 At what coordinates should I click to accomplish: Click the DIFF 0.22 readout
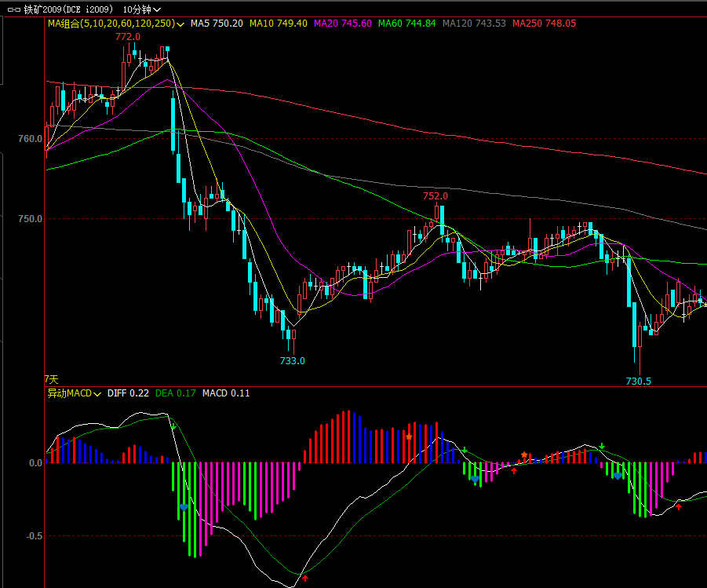coord(128,393)
